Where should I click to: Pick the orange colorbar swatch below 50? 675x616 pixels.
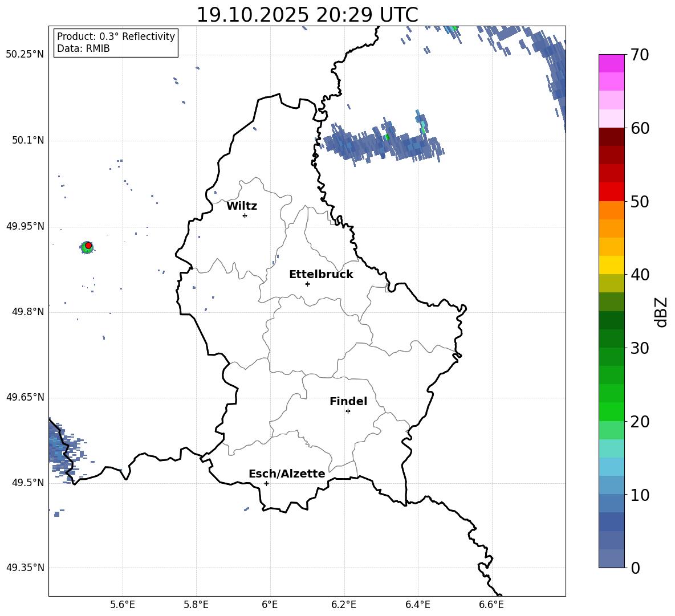tap(612, 210)
